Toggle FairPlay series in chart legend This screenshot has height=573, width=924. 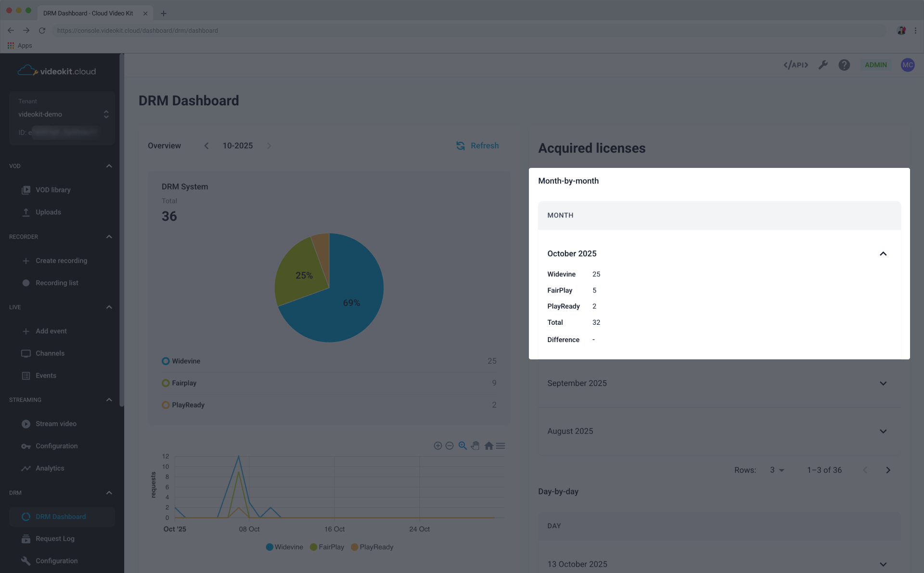[327, 547]
